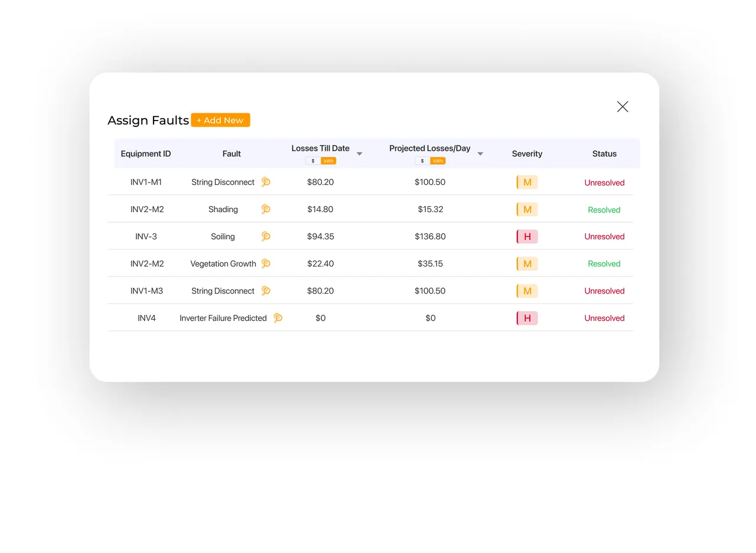Click the magnifier icon beside Shading

click(266, 209)
